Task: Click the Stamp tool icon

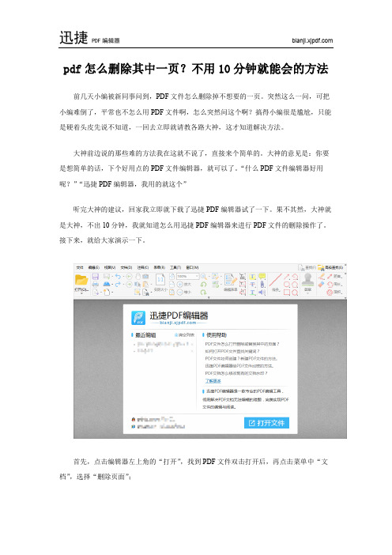Action: pyautogui.click(x=307, y=279)
